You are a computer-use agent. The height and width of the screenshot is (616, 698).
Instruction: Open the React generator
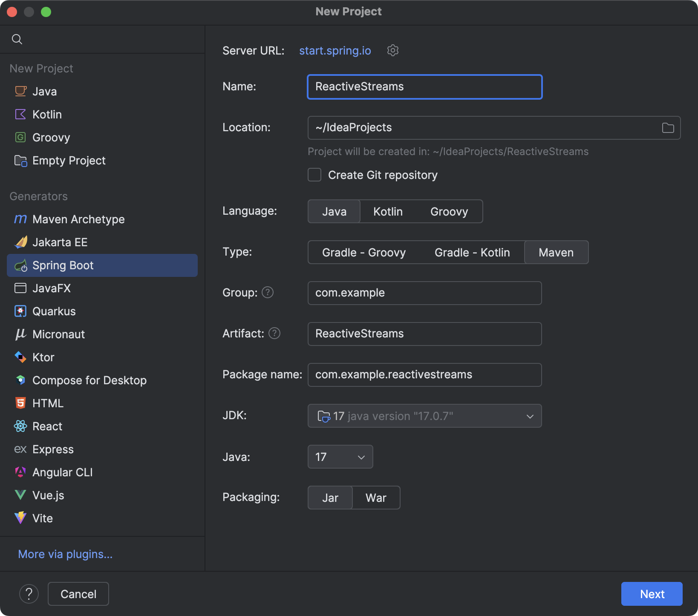pos(20,426)
